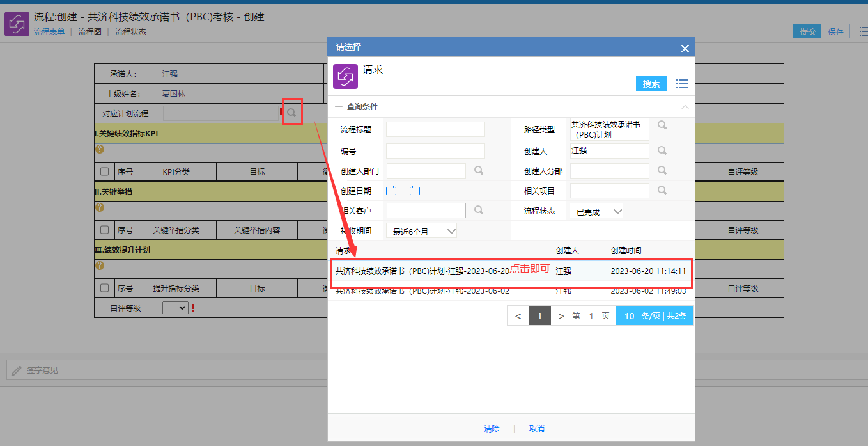Open the 创建人分部 lookup magnifier

662,171
